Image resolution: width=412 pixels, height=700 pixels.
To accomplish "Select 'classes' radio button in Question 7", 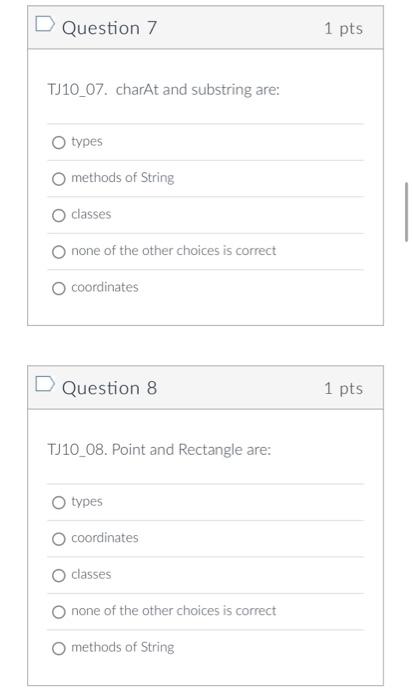I will [58, 216].
